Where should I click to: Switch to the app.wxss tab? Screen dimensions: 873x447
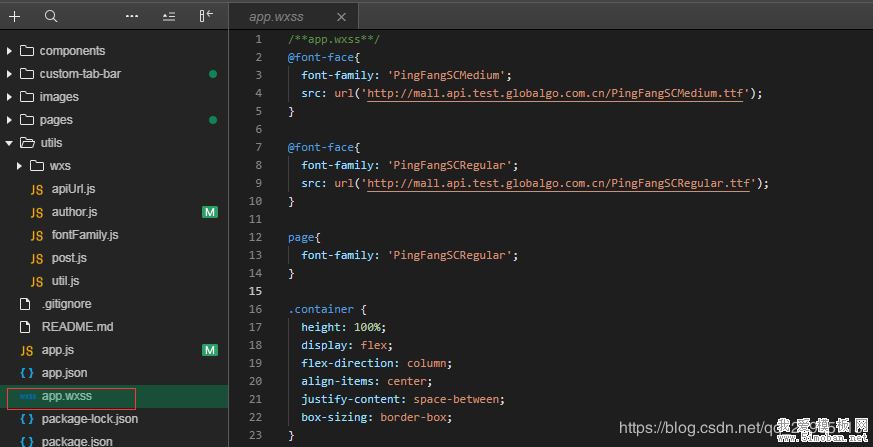(278, 17)
